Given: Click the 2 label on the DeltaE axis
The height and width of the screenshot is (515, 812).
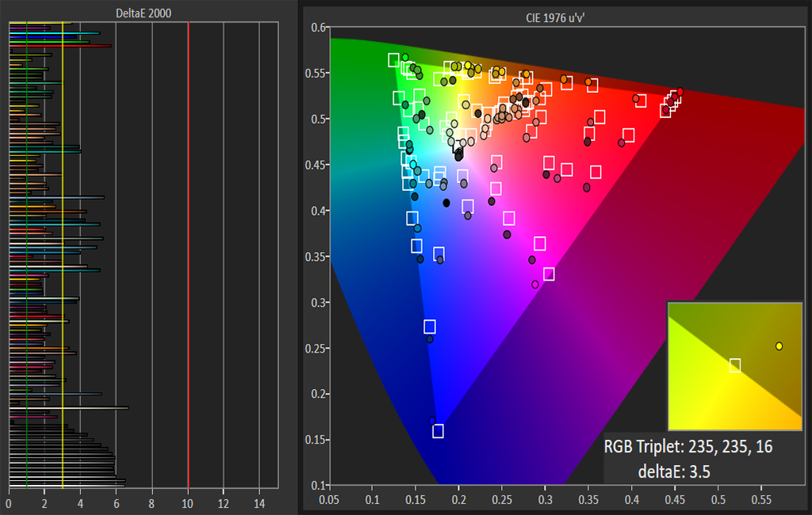Looking at the screenshot, I should pos(44,504).
